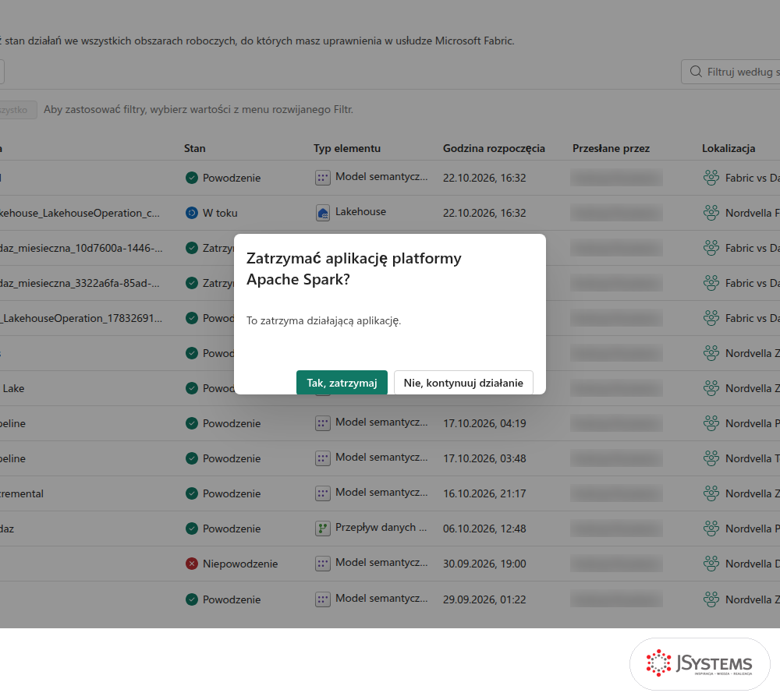Select date cell 17.10.2026, 03:48
780x700 pixels.
click(x=484, y=458)
